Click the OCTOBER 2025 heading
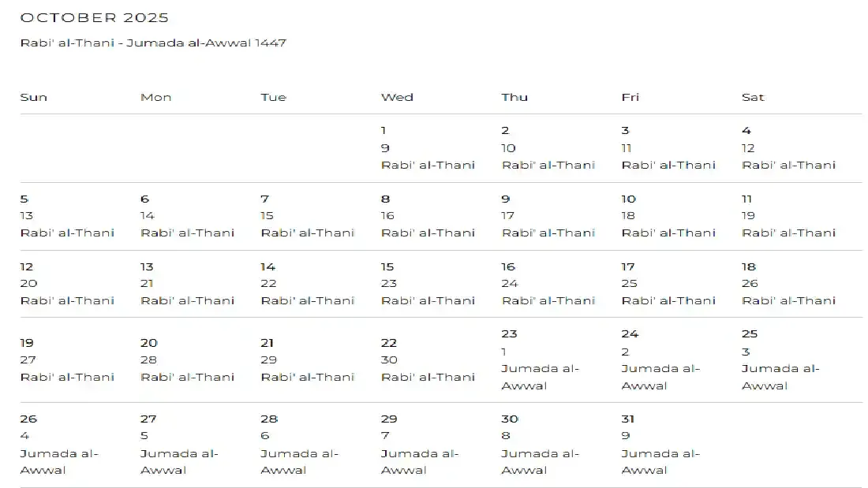Image resolution: width=868 pixels, height=488 pixels. coord(95,18)
